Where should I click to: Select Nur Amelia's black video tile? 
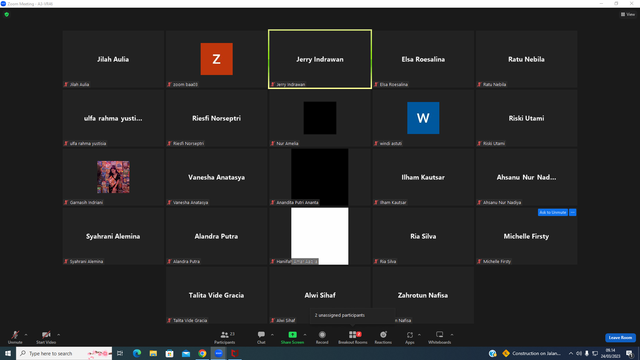pyautogui.click(x=320, y=118)
